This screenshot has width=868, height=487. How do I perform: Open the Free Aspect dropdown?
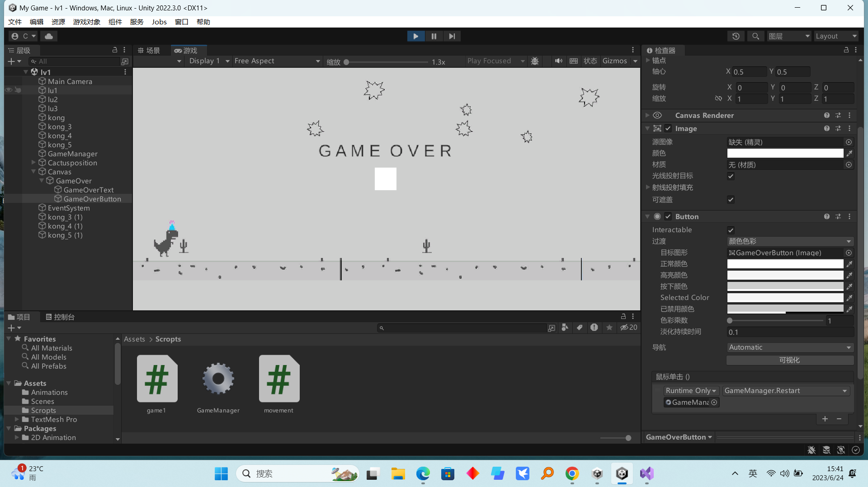pyautogui.click(x=277, y=61)
